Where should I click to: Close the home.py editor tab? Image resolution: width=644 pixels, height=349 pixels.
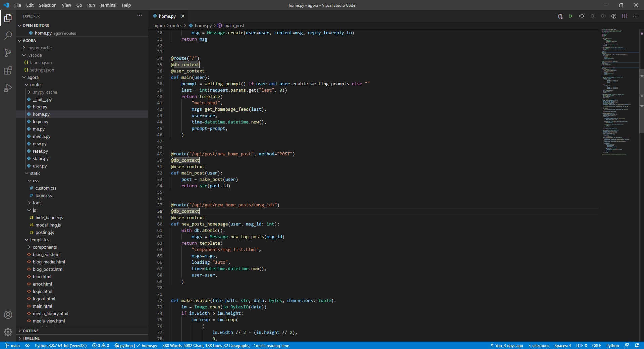coord(183,16)
